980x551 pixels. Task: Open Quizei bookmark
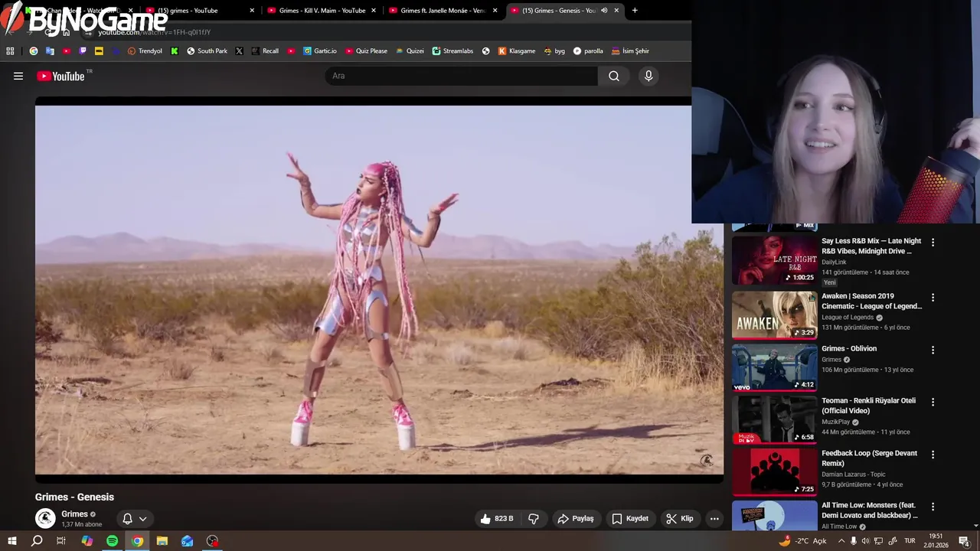410,51
